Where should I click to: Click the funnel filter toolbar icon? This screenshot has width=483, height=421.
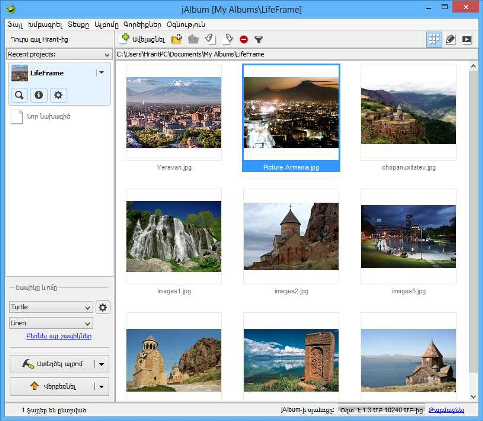pyautogui.click(x=259, y=39)
